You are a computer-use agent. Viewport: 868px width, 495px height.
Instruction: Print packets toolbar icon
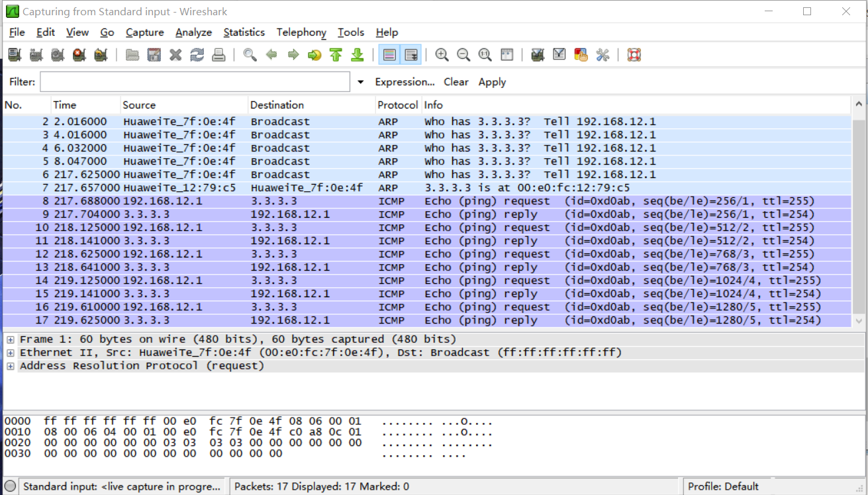[218, 55]
